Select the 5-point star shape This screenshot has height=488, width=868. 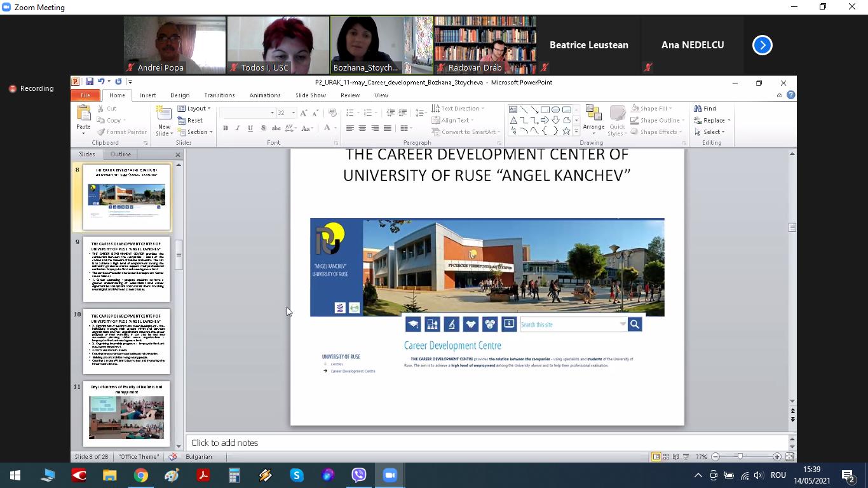pyautogui.click(x=566, y=131)
